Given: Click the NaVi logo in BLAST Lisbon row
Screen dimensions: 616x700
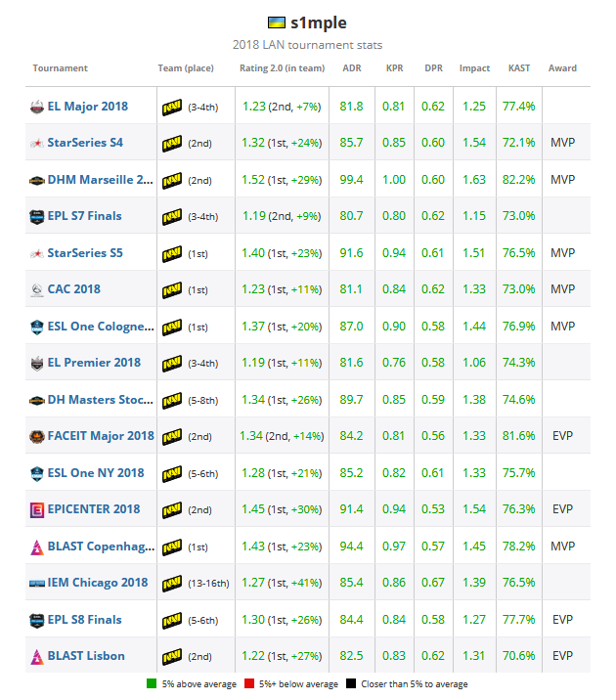Looking at the screenshot, I should pos(172,656).
